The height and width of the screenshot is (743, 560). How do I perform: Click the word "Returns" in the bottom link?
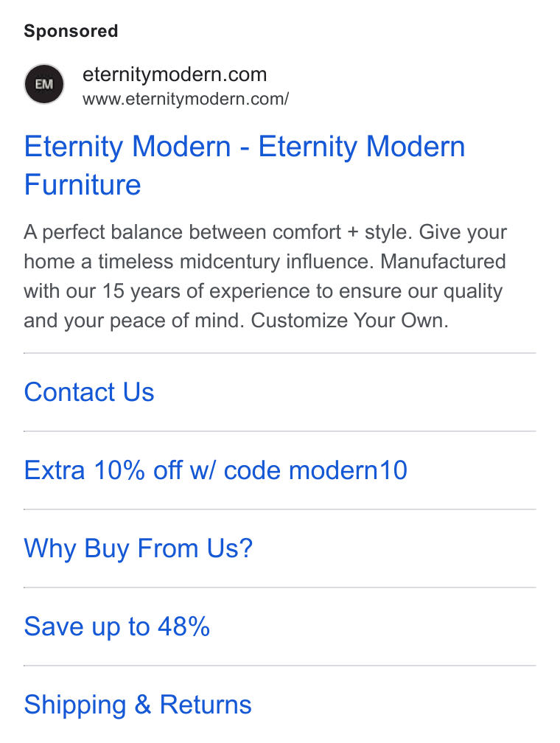[206, 705]
